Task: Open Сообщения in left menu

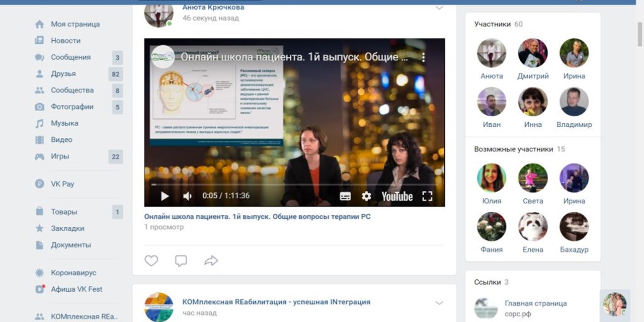Action: [x=70, y=57]
